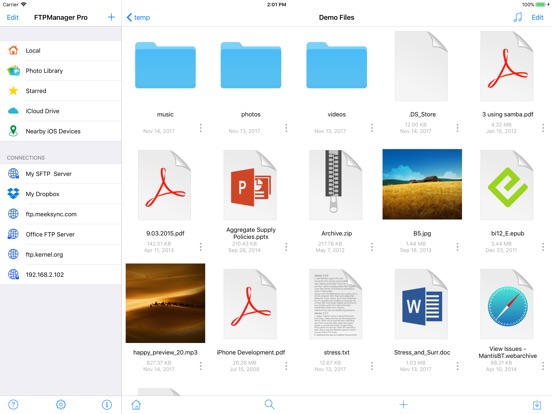This screenshot has width=552, height=414.
Task: Open 9.03.2015.pdf document
Action: point(164,185)
